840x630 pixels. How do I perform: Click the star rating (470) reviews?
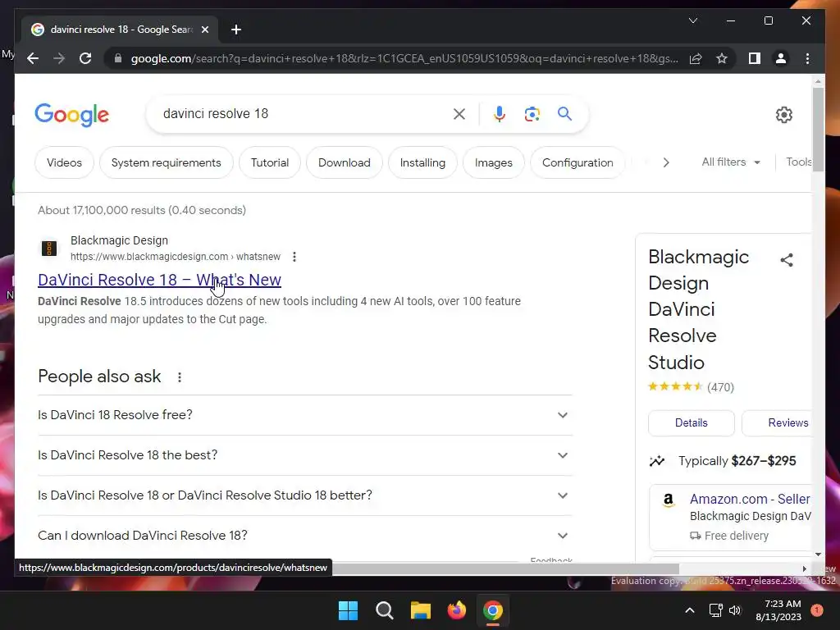coord(691,387)
